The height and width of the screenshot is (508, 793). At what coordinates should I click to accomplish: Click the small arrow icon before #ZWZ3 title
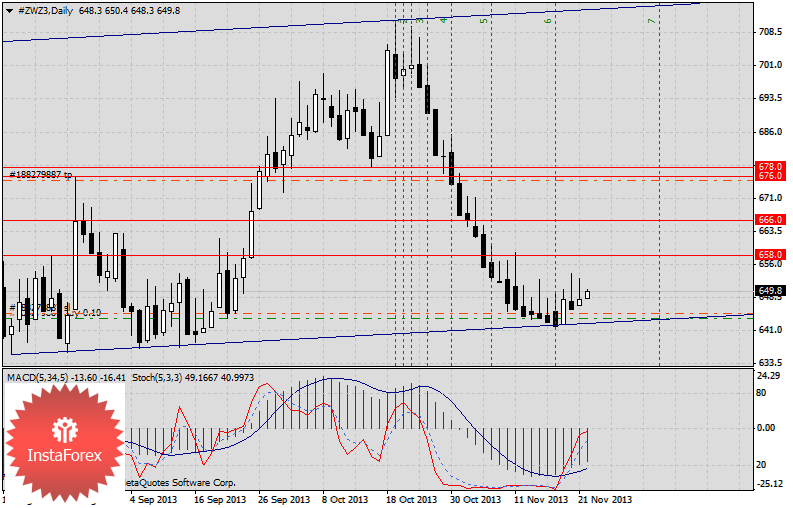(x=7, y=8)
